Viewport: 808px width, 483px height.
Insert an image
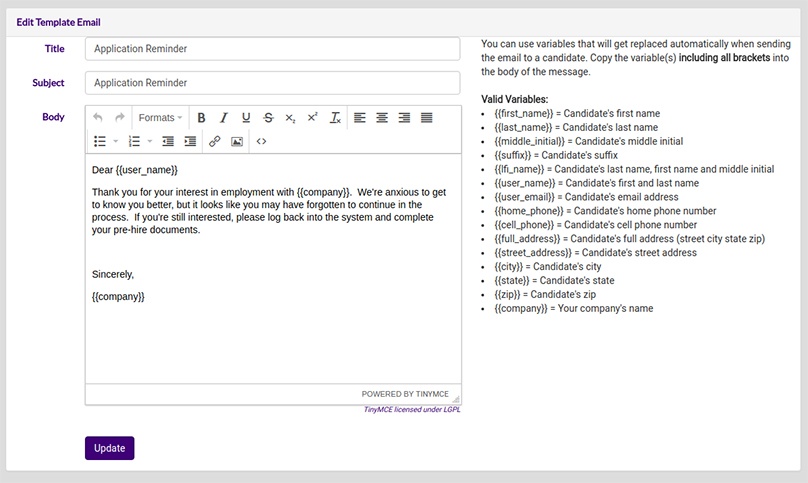click(x=237, y=141)
